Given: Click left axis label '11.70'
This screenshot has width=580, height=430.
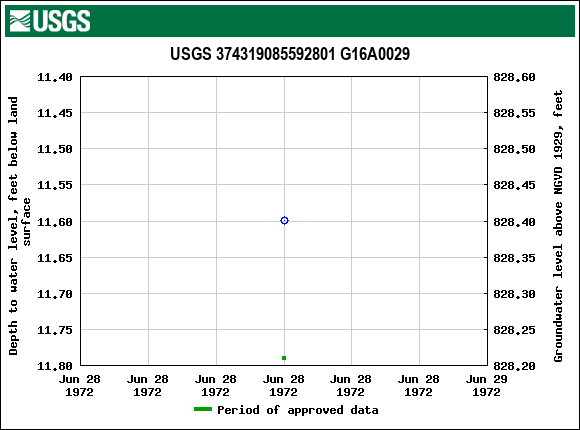Looking at the screenshot, I should coord(55,294).
